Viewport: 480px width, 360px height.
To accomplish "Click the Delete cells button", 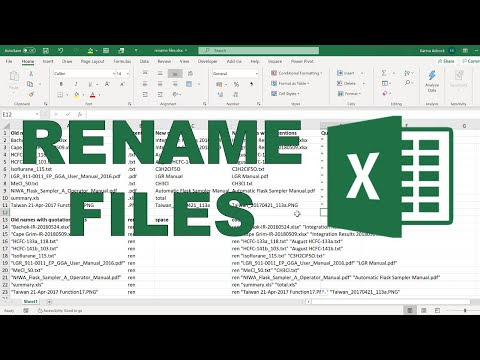I will tap(346, 83).
